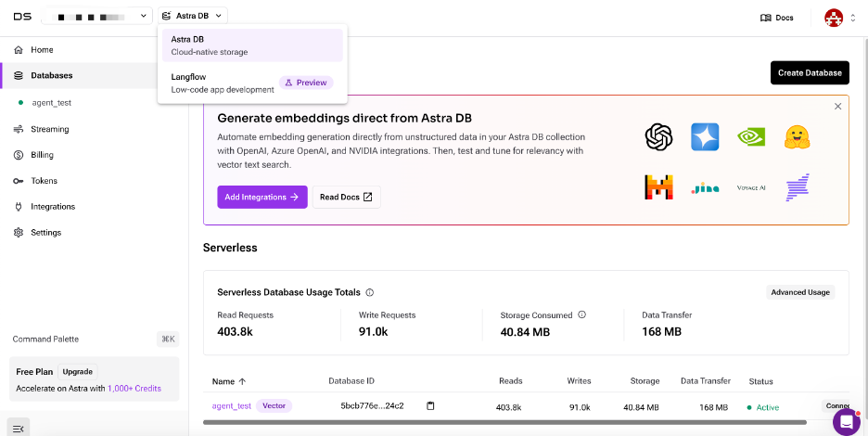This screenshot has width=868, height=436.
Task: Copy the database ID clipboard icon
Action: click(430, 406)
